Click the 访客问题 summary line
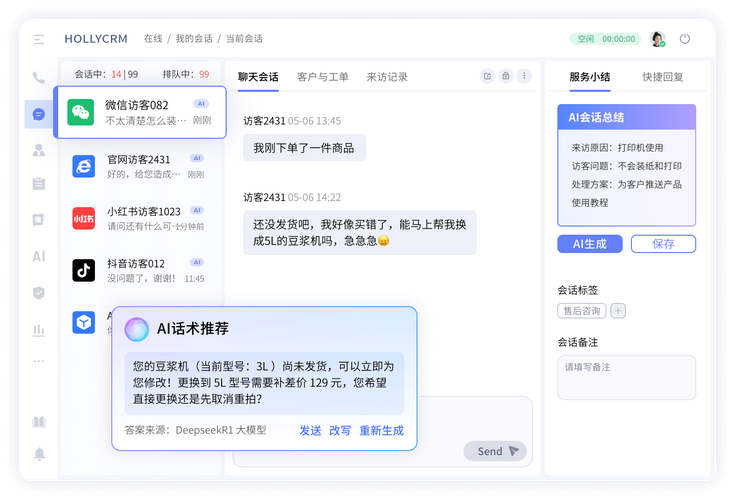 tap(627, 166)
